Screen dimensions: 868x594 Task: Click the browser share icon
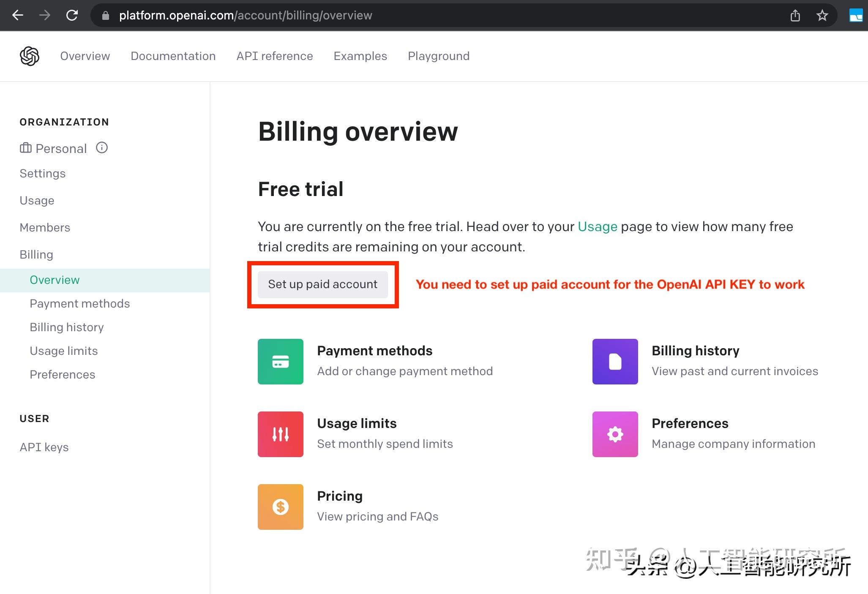(x=795, y=16)
